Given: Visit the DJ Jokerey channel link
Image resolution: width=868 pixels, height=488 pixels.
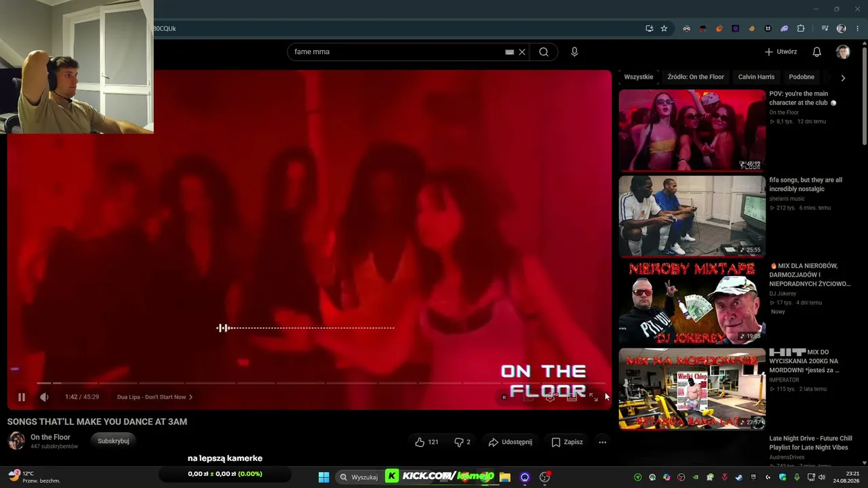Looking at the screenshot, I should [783, 293].
